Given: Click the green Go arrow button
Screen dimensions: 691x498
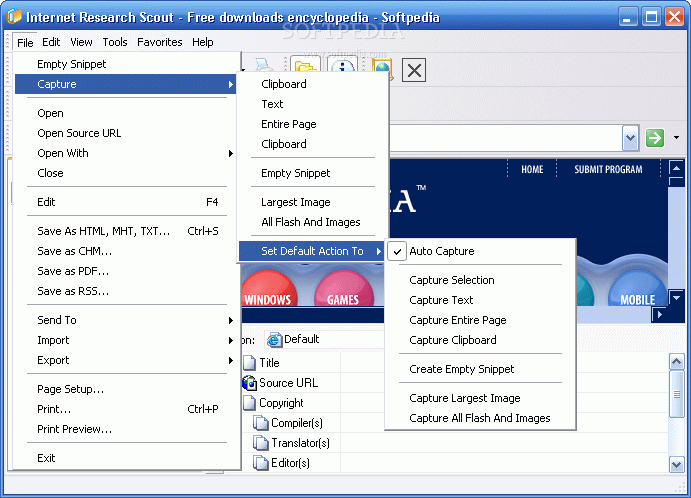Looking at the screenshot, I should click(655, 138).
